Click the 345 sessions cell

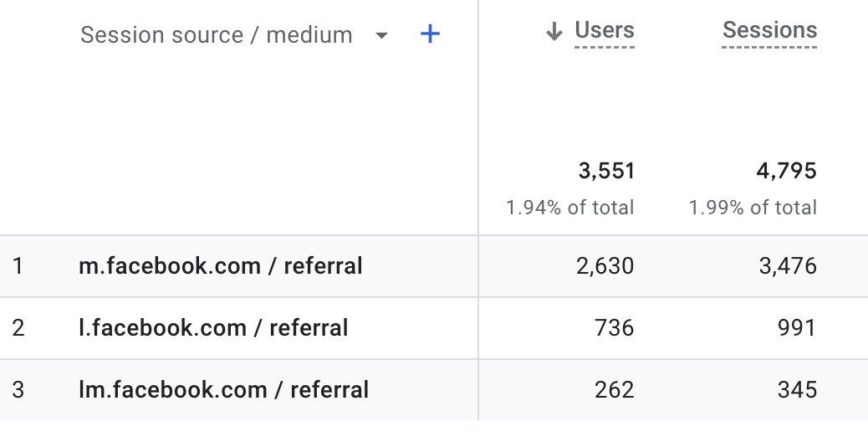tap(797, 390)
